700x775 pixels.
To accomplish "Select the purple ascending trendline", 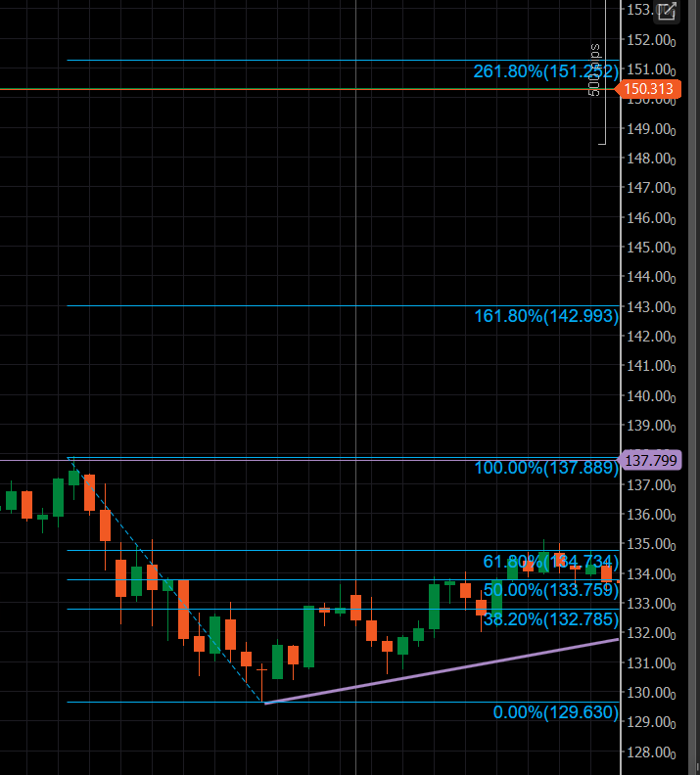I will (x=441, y=671).
